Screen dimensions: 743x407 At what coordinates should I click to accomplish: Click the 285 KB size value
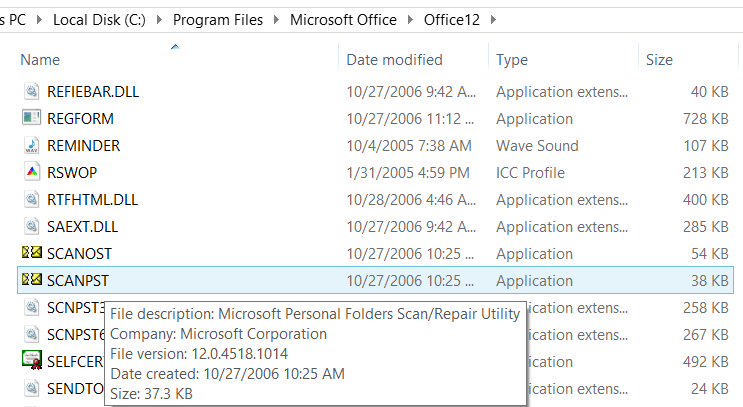(x=706, y=226)
